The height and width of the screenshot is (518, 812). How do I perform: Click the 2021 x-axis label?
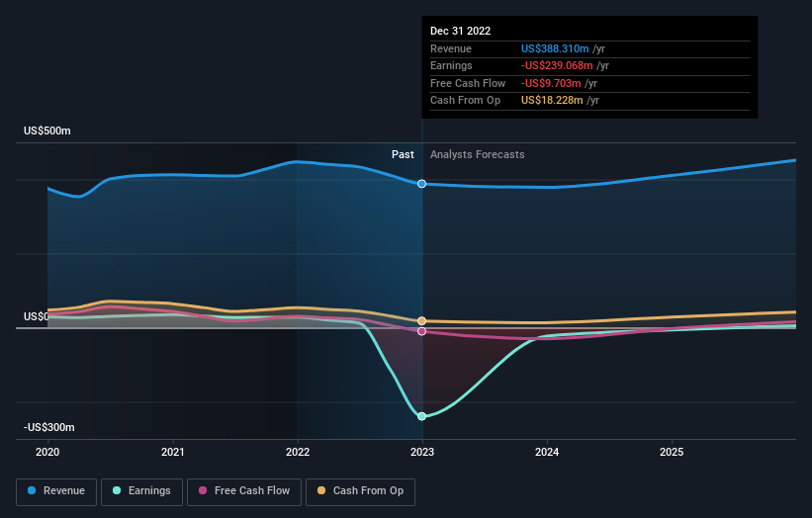(172, 453)
